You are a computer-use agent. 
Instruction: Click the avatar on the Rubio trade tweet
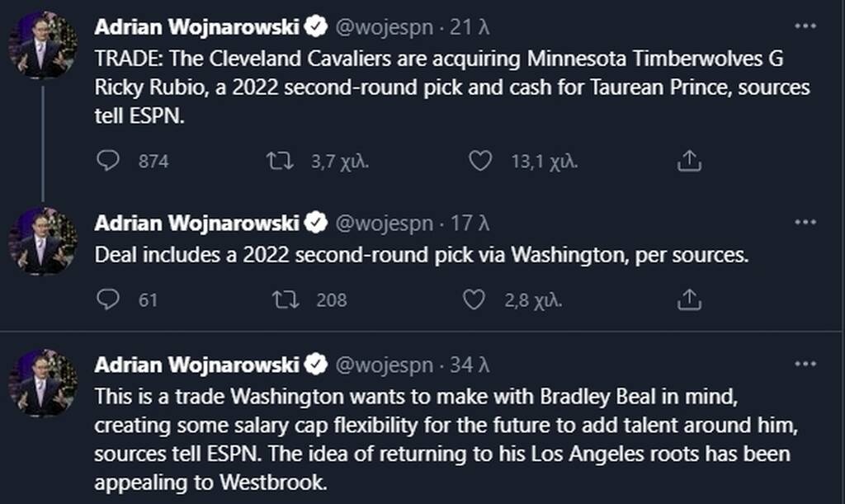[x=42, y=46]
